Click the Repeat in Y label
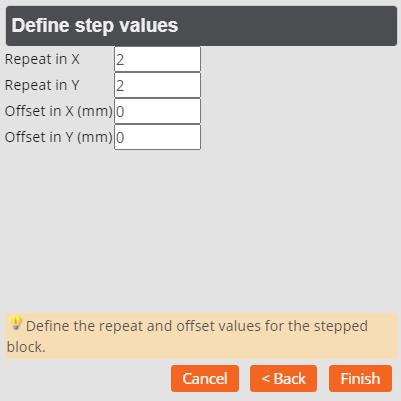The height and width of the screenshot is (401, 401). tap(42, 85)
